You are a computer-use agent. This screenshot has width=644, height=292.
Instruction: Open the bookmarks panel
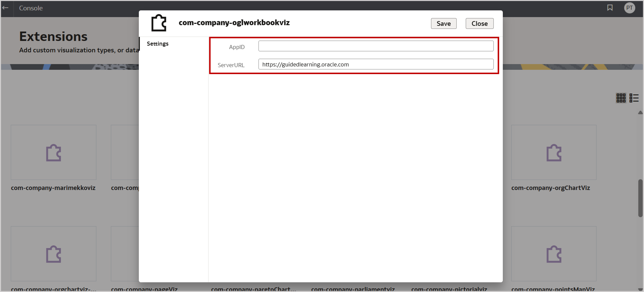tap(610, 8)
